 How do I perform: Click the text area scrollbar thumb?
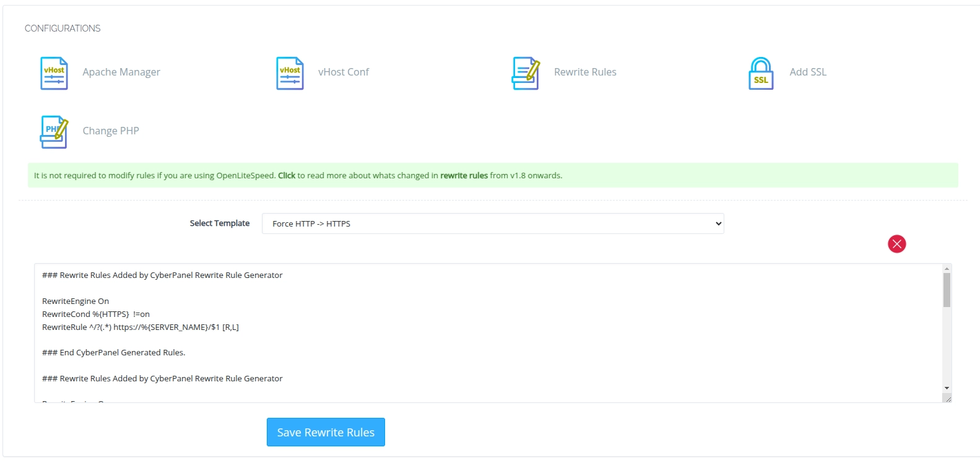pos(947,290)
